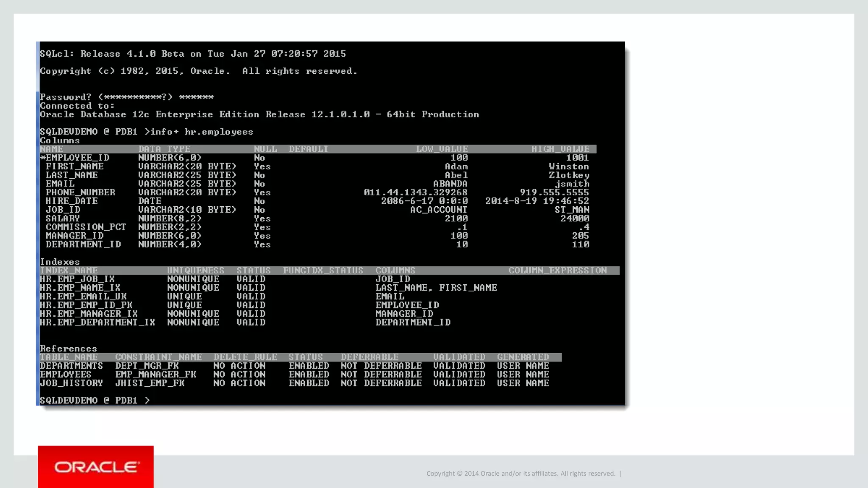
Task: Click the COLUMN_EXPRESSION header
Action: [x=557, y=270]
